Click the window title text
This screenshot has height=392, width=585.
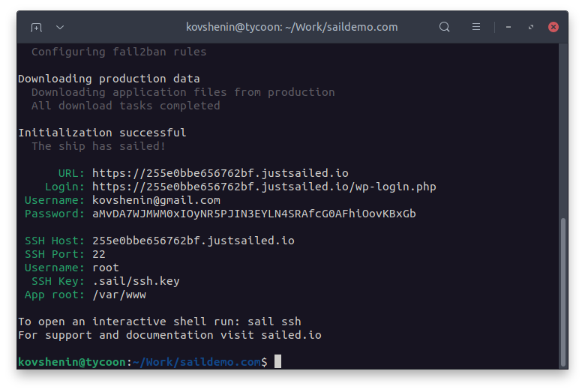click(x=292, y=27)
